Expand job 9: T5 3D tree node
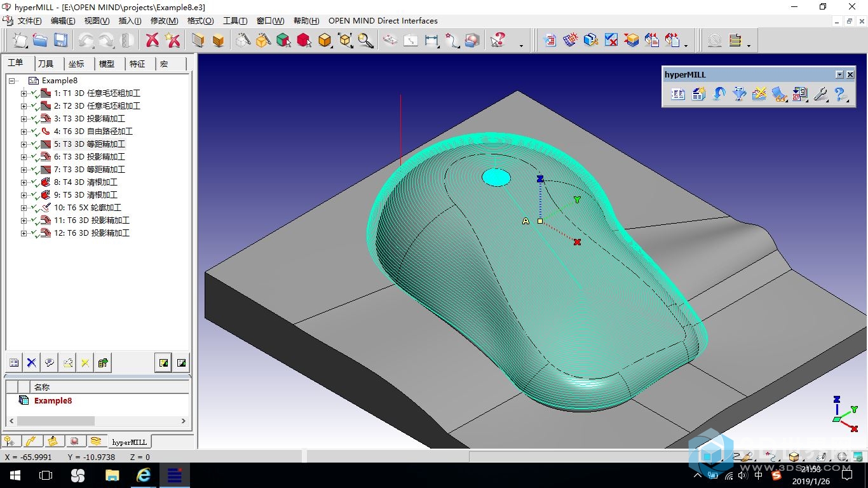 24,195
